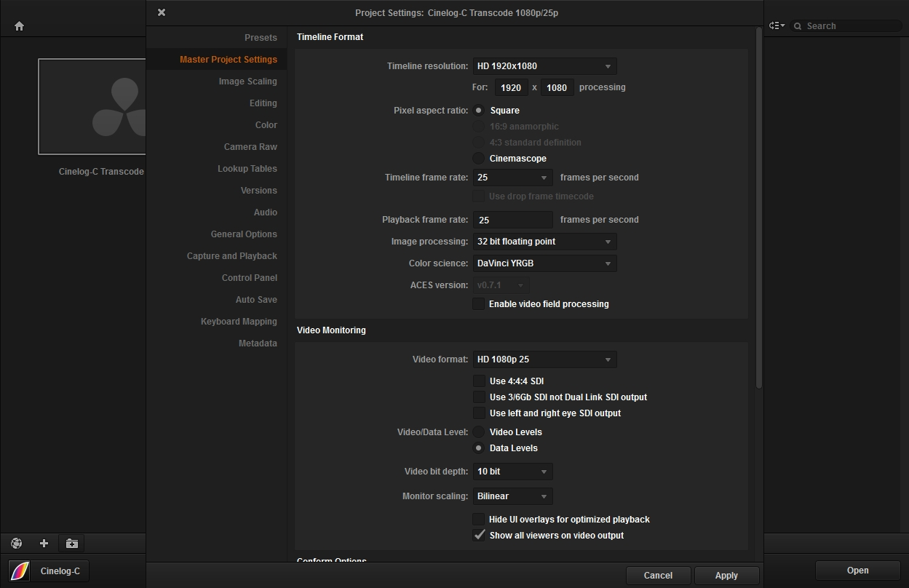Click the processing width field 1920
This screenshot has height=588, width=909.
tap(511, 87)
